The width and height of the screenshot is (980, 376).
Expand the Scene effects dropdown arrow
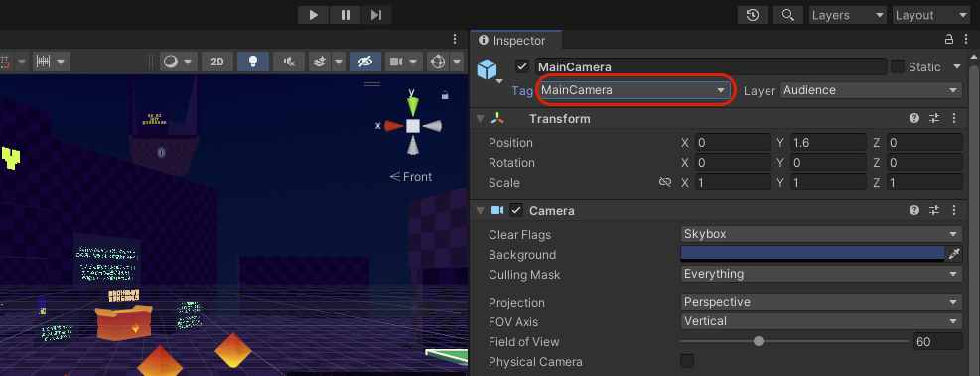pos(339,62)
